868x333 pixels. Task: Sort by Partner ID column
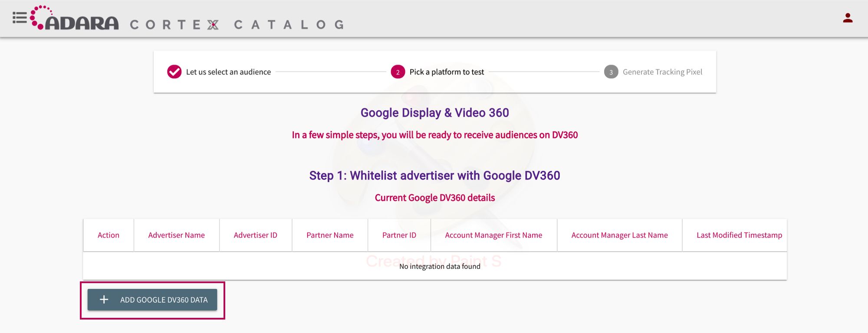point(399,235)
